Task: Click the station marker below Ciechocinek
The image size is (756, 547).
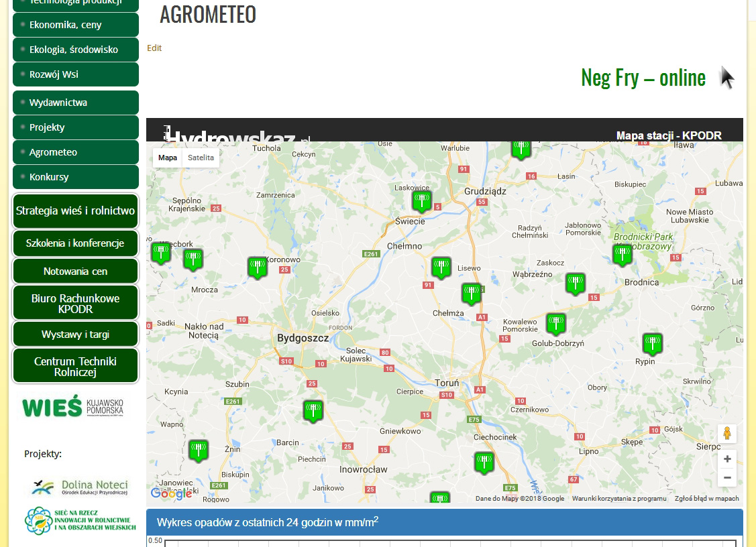Action: [484, 463]
